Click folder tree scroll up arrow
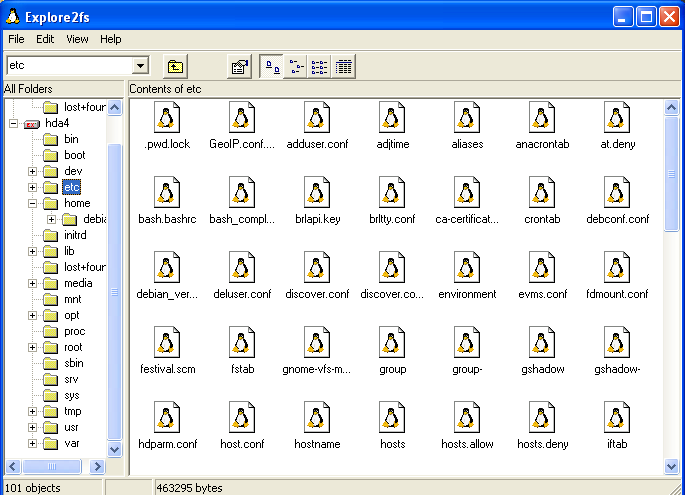 (115, 107)
